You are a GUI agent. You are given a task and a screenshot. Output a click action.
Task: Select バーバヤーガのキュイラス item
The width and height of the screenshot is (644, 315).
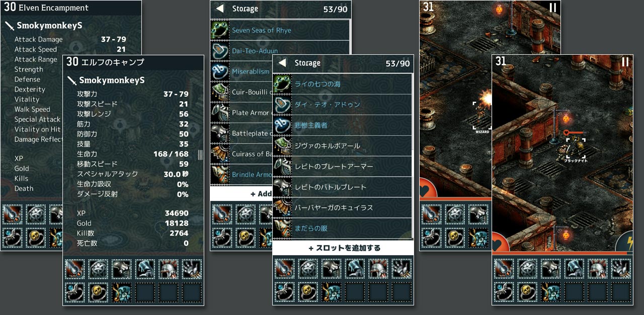[x=342, y=207]
